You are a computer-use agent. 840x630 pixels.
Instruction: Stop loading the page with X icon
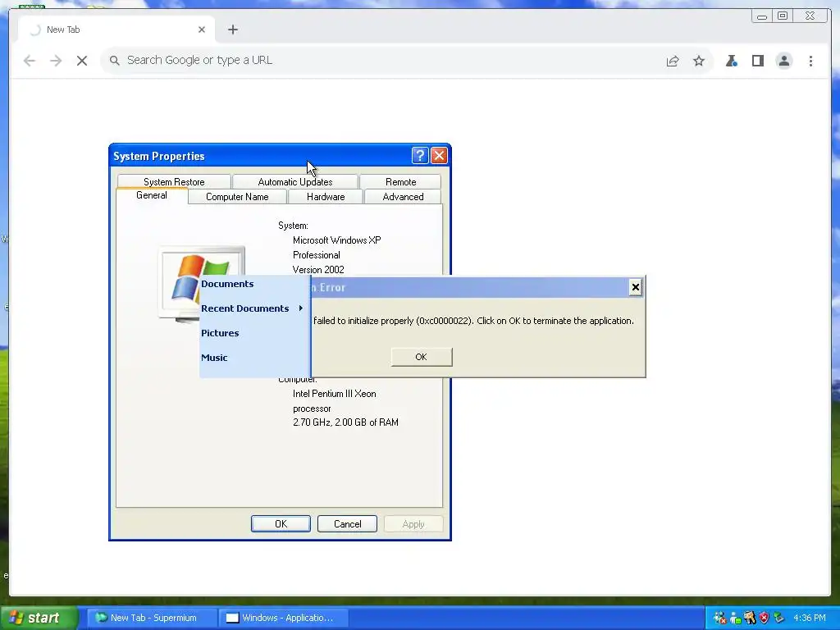coord(82,61)
